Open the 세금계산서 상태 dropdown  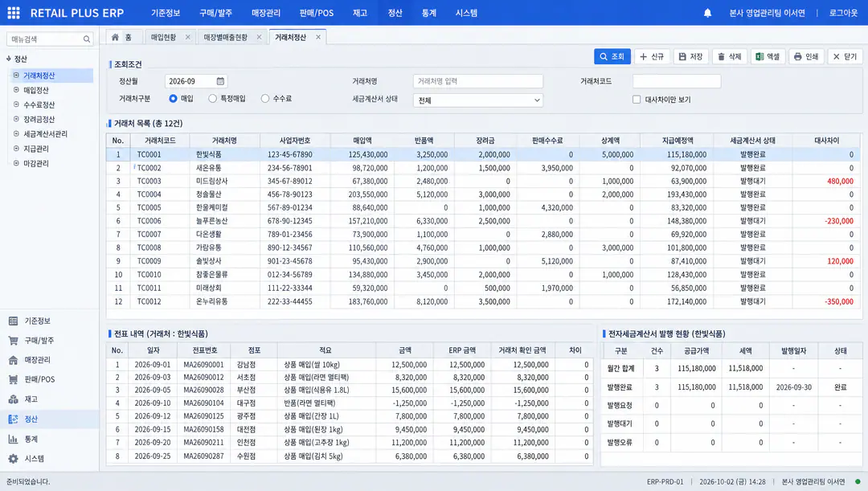[477, 100]
